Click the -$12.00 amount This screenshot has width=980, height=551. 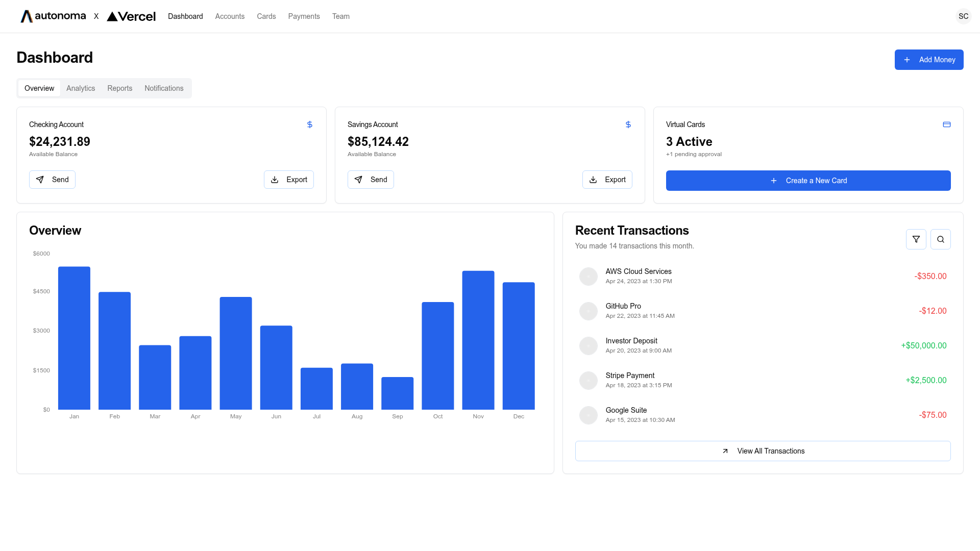coord(933,311)
